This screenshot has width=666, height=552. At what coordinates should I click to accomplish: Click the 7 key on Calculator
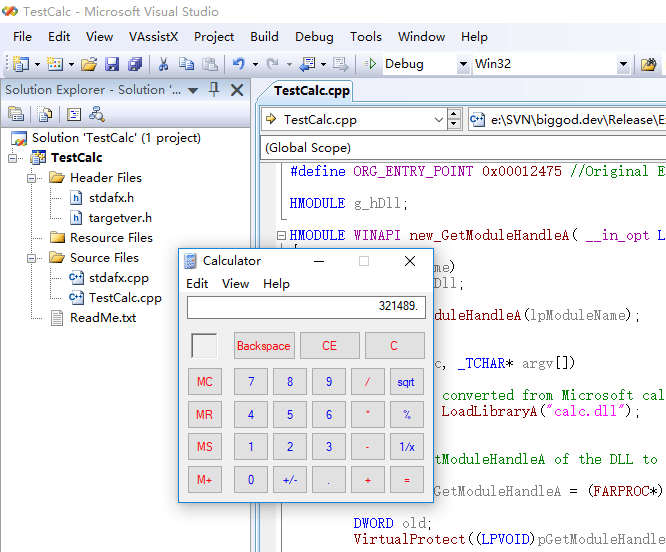point(251,382)
